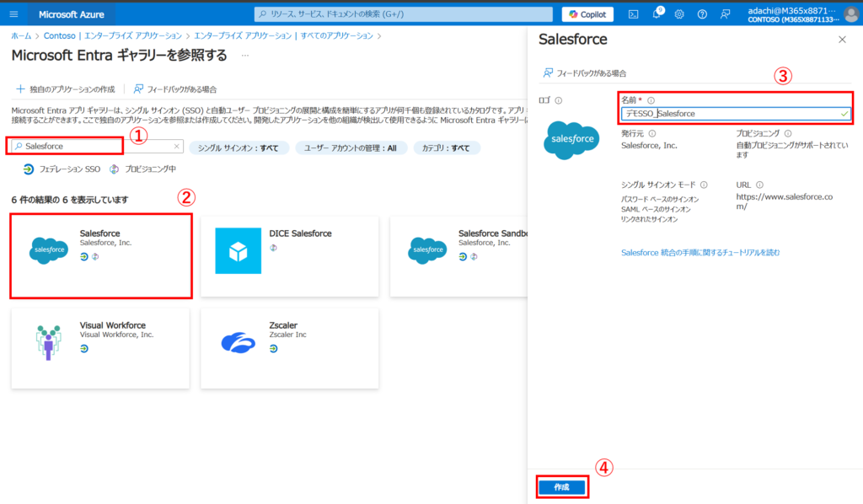Image resolution: width=863 pixels, height=504 pixels.
Task: Open the Salesforce 統合 tutorial link
Action: [700, 253]
